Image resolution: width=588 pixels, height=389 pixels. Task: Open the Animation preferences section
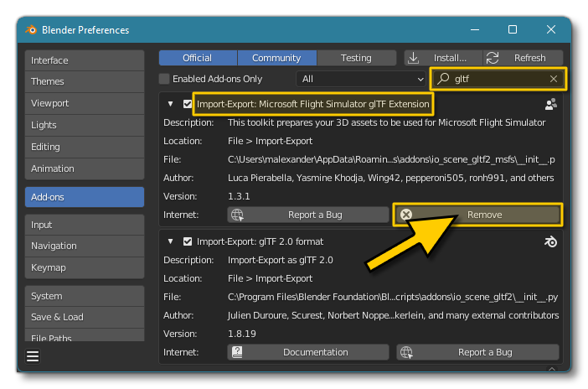pyautogui.click(x=85, y=169)
